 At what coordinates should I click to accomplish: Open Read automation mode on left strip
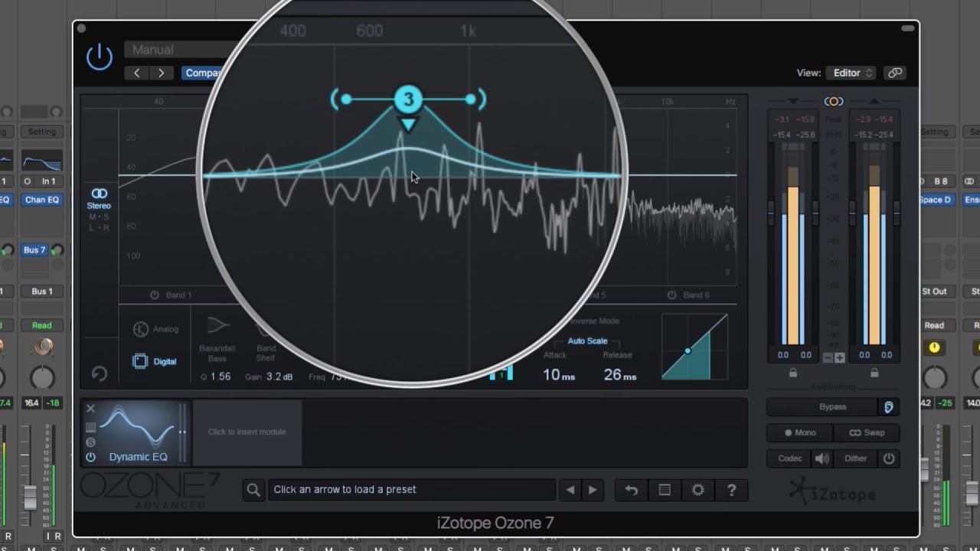41,325
